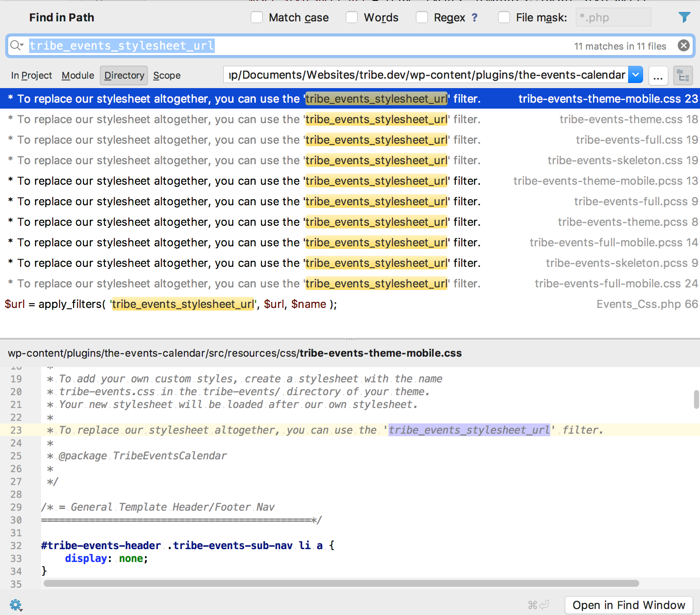Switch to the Module scope tab
This screenshot has width=700, height=615.
(78, 76)
